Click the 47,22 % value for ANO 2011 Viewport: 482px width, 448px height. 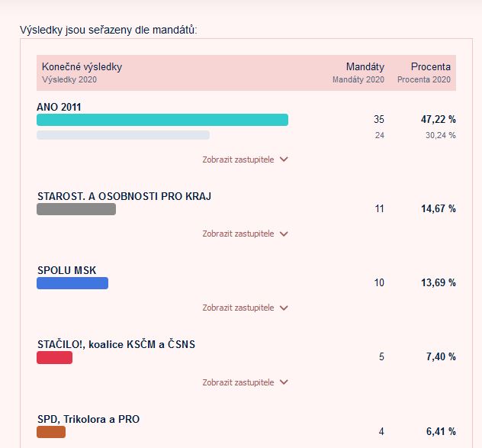(438, 120)
